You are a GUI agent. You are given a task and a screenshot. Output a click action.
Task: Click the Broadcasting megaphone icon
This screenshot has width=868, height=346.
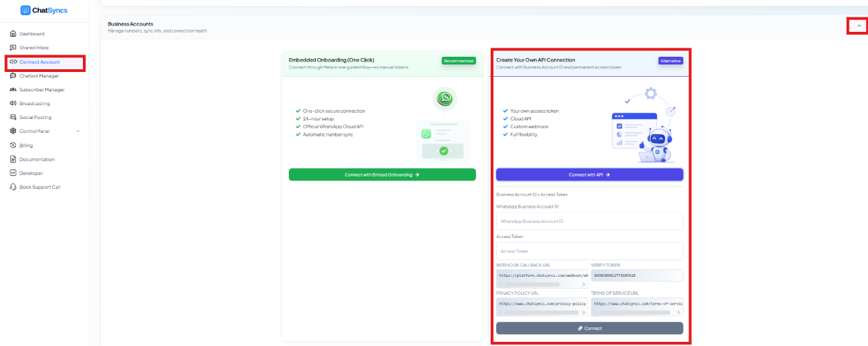[13, 103]
